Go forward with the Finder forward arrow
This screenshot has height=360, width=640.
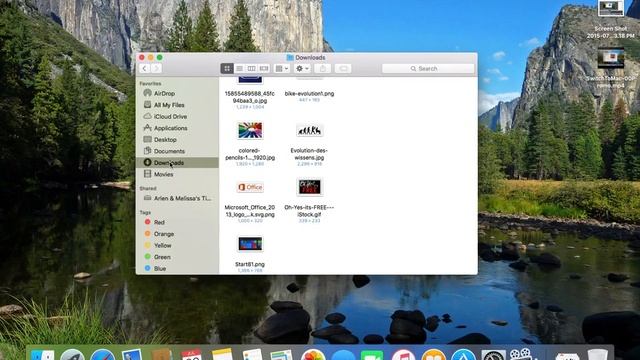pyautogui.click(x=156, y=69)
